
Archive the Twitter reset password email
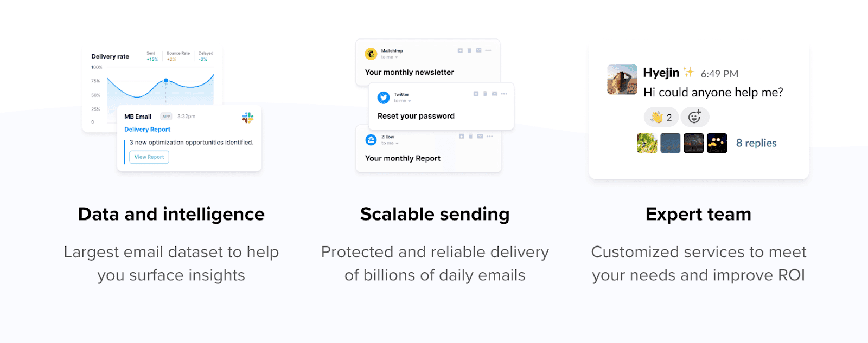click(476, 94)
